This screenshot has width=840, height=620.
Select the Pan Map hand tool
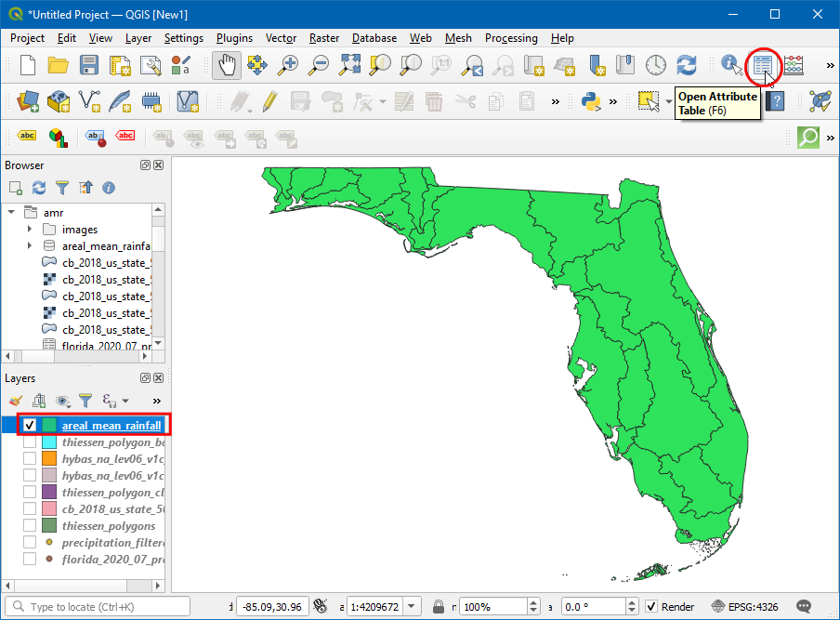227,65
